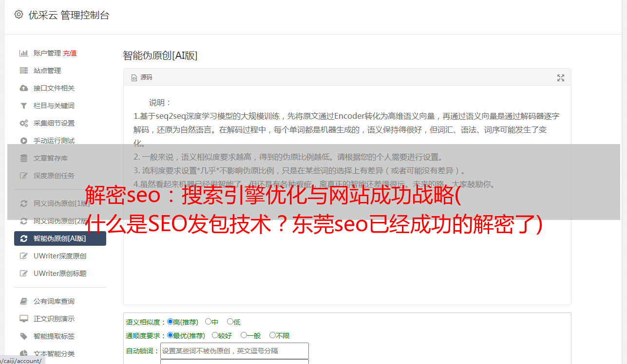The image size is (627, 364).
Task: Click the filter funnel icon for 栏目与关键词
Action: click(23, 106)
